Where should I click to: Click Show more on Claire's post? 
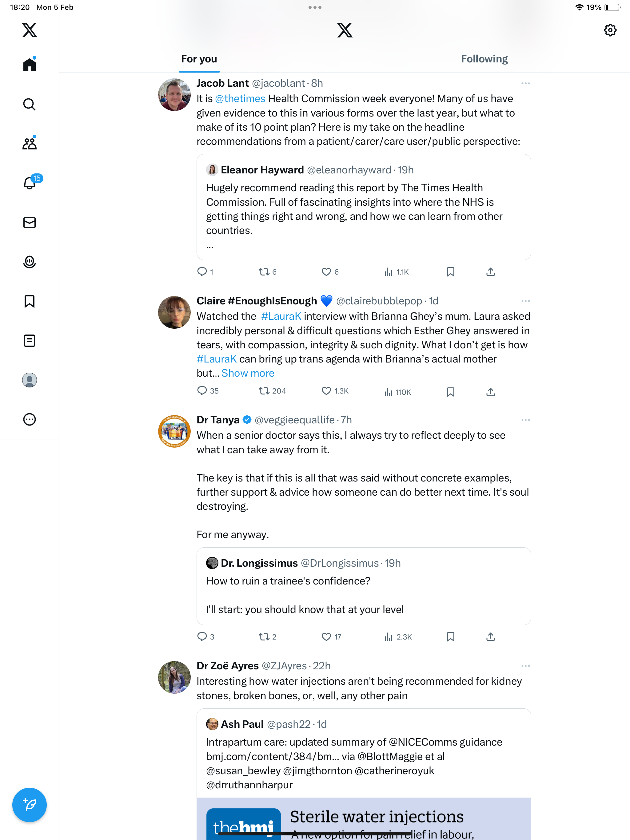tap(248, 373)
